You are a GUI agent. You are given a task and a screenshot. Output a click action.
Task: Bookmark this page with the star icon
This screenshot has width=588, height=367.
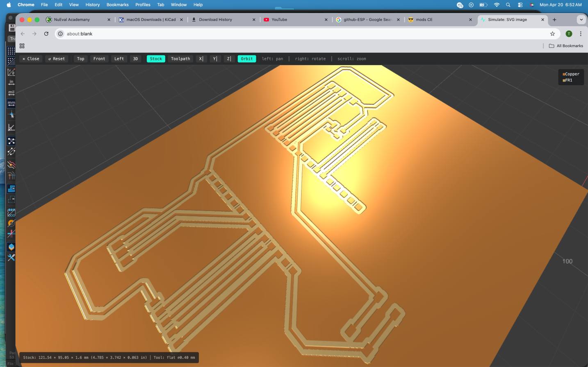(552, 34)
